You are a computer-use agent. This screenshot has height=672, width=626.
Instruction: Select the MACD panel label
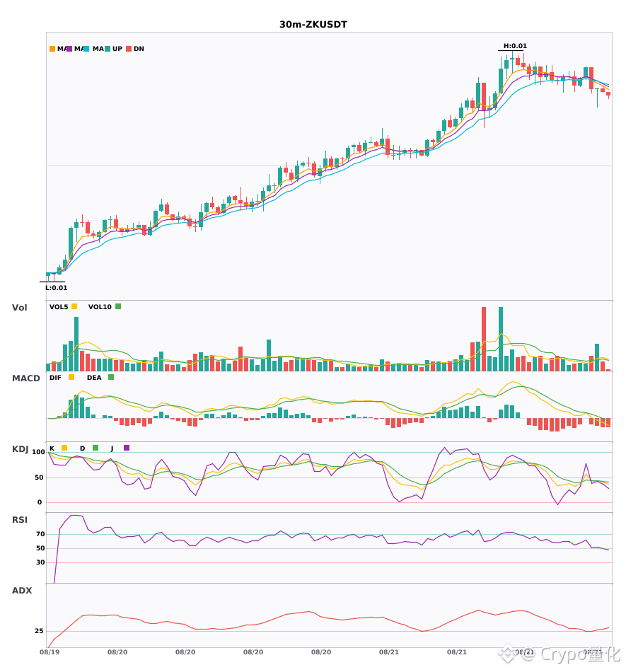(25, 378)
